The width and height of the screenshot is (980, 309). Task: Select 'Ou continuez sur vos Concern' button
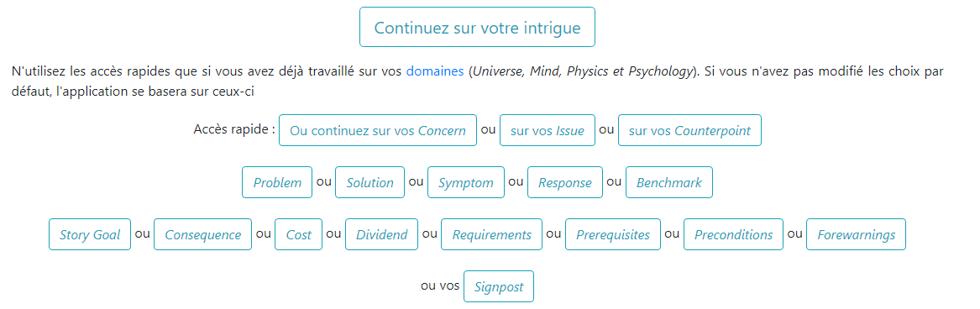pyautogui.click(x=378, y=130)
